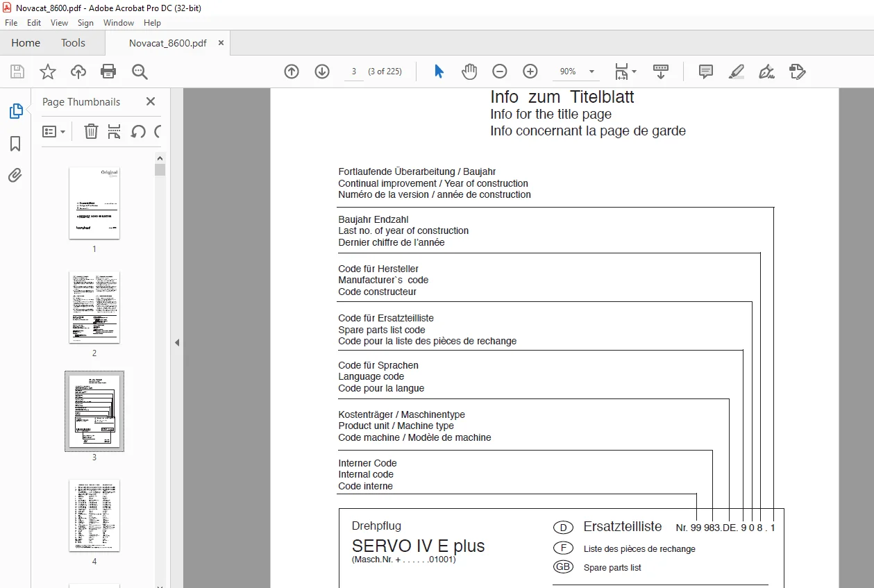Click the Save file icon
Screen dimensions: 874x588
point(17,72)
